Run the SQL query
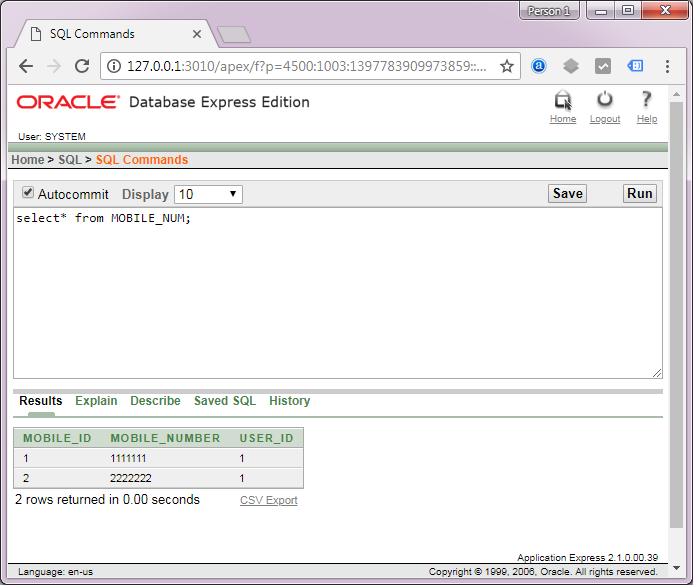693x585 pixels. pos(640,194)
